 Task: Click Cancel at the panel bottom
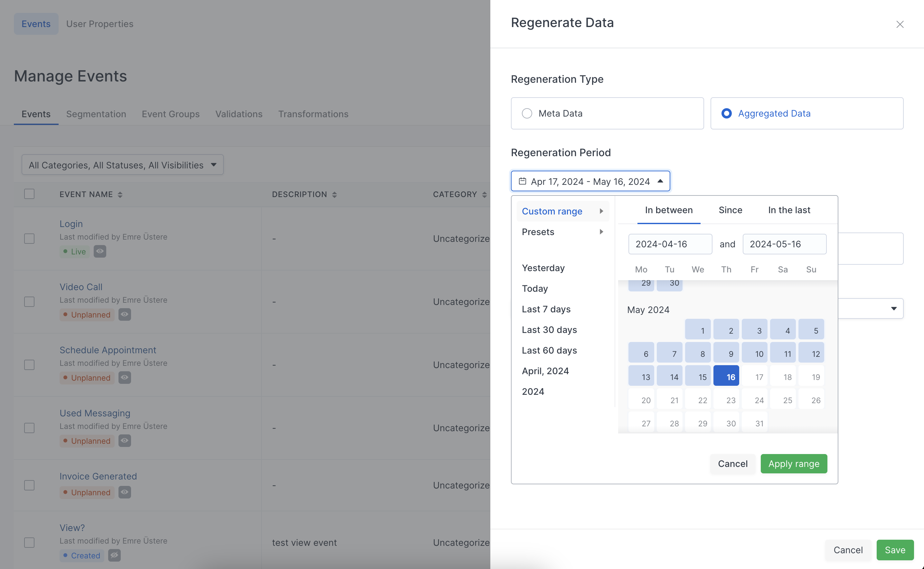click(x=848, y=550)
